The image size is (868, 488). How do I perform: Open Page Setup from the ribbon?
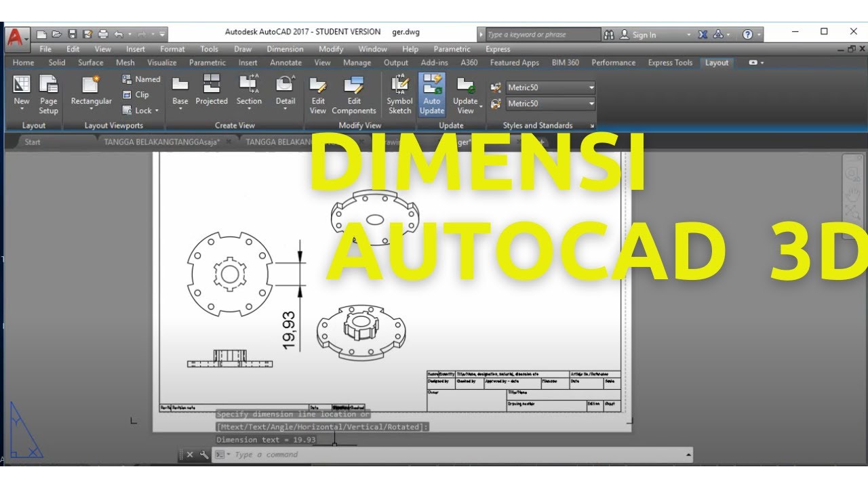48,95
